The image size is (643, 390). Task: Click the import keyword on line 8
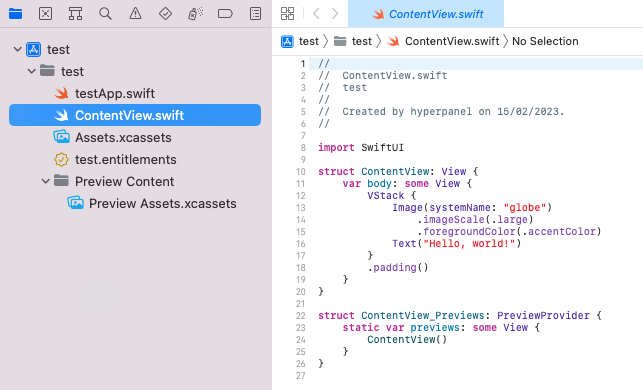tap(336, 147)
